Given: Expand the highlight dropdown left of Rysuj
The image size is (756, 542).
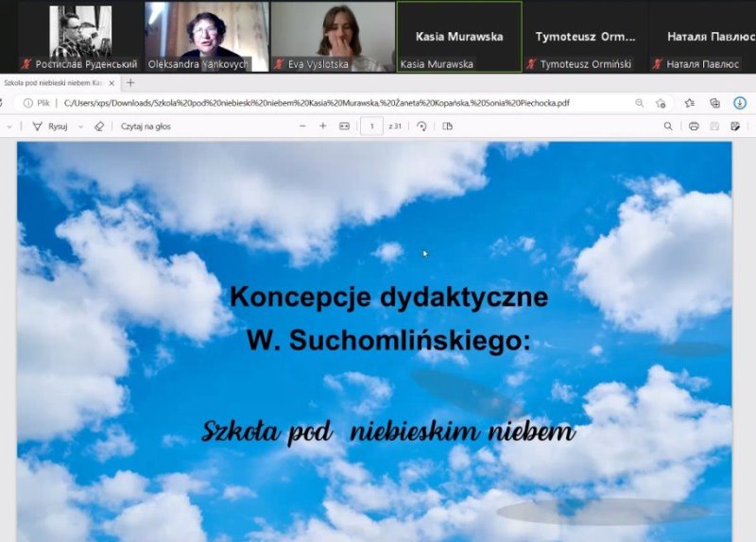Looking at the screenshot, I should [9, 127].
